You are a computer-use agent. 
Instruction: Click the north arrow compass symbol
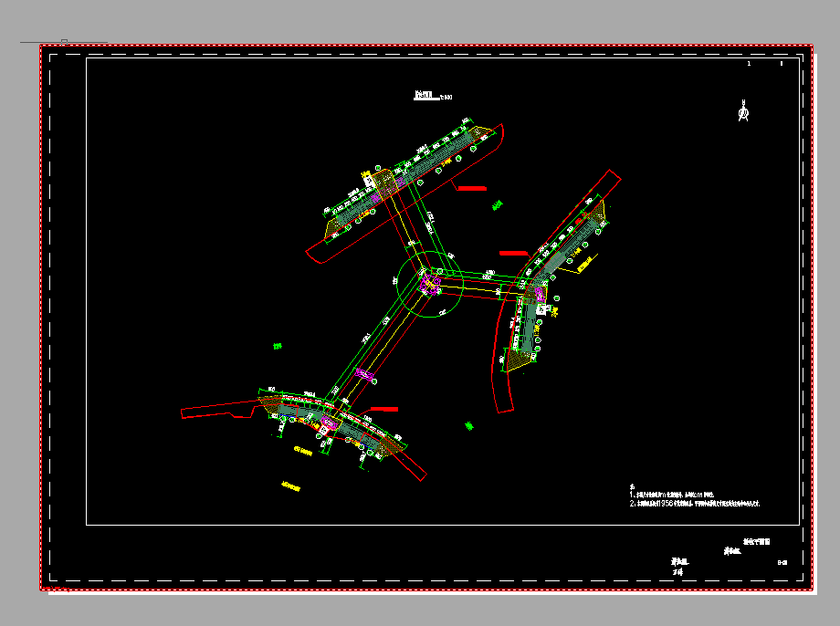[x=743, y=112]
